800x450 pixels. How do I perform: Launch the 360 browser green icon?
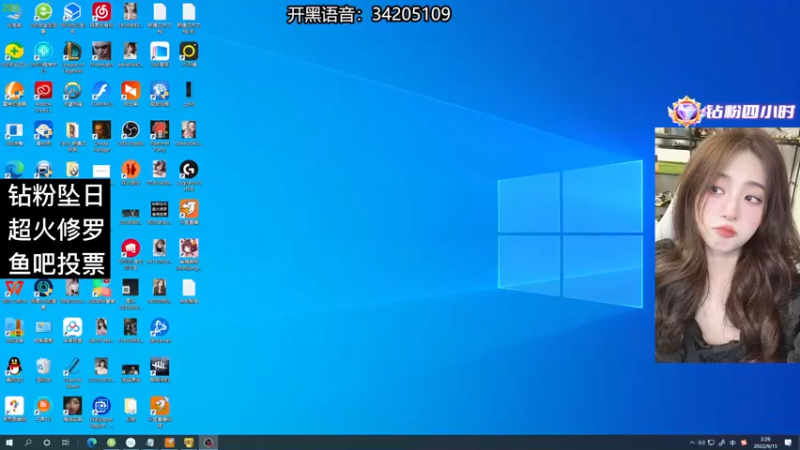pos(43,12)
